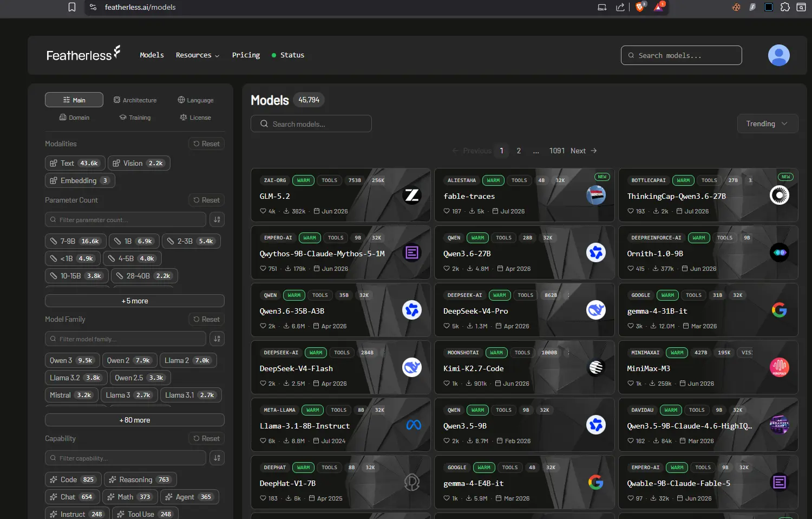Toggle the Llama 3.2 family filter
Viewport: 812px width, 519px height.
click(x=76, y=378)
